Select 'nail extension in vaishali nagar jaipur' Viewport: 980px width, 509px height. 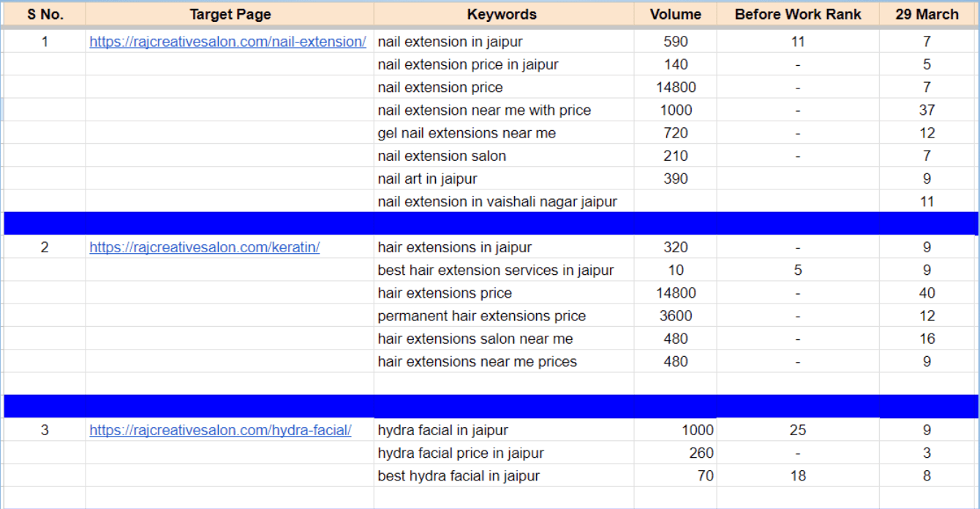[504, 201]
